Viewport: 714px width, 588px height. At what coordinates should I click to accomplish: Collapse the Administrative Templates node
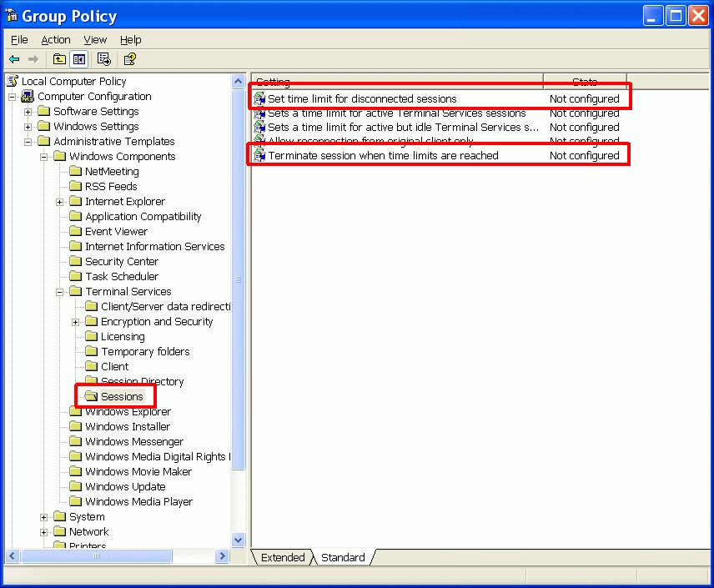coord(28,142)
